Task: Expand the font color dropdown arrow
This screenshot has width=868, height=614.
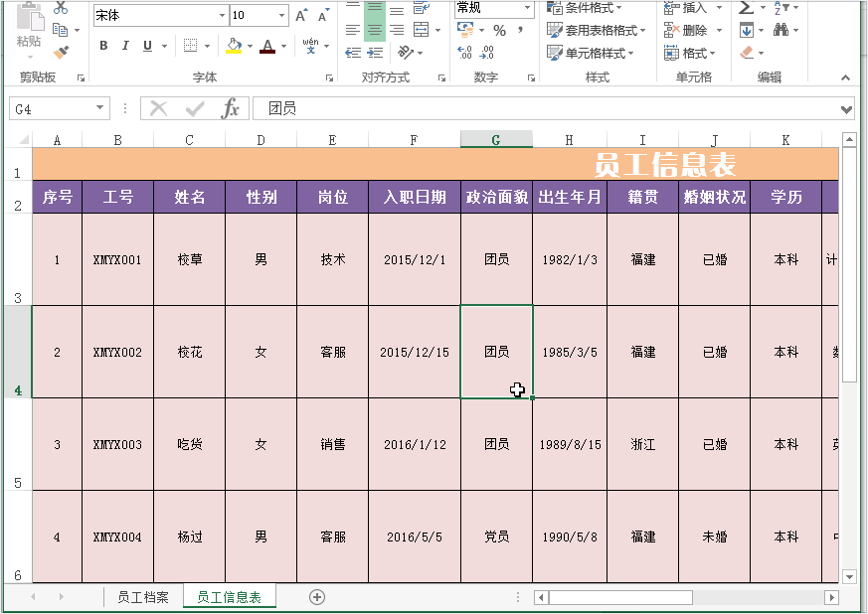Action: [x=284, y=46]
